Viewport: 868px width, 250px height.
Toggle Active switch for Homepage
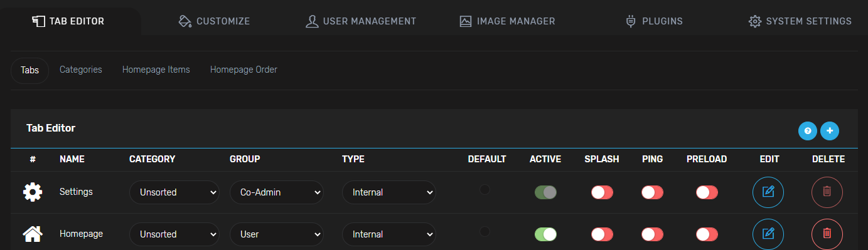pyautogui.click(x=545, y=234)
